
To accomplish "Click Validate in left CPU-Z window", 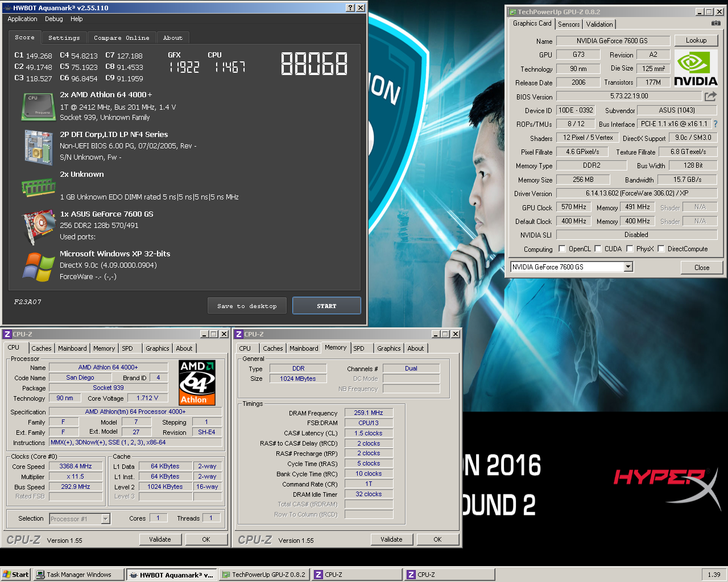I will (160, 539).
